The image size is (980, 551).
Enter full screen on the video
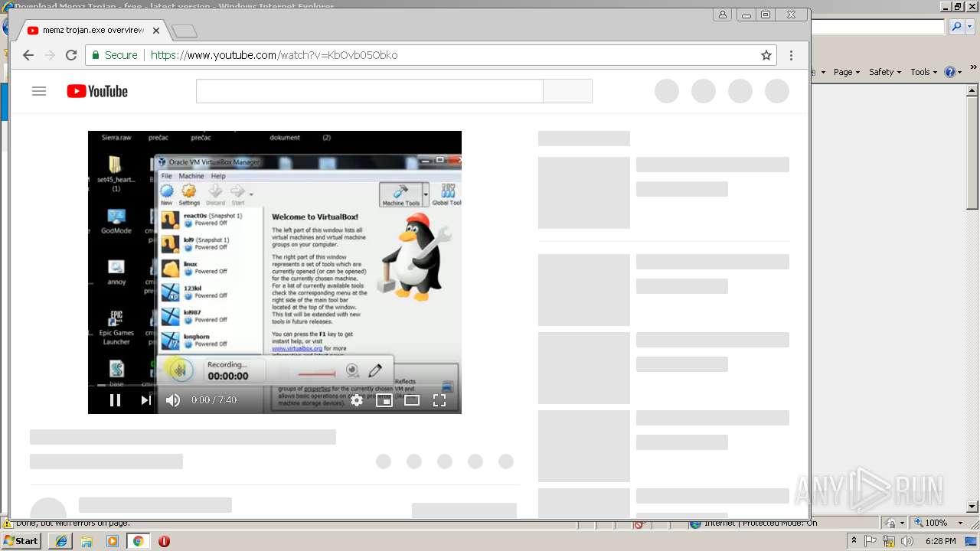click(439, 400)
